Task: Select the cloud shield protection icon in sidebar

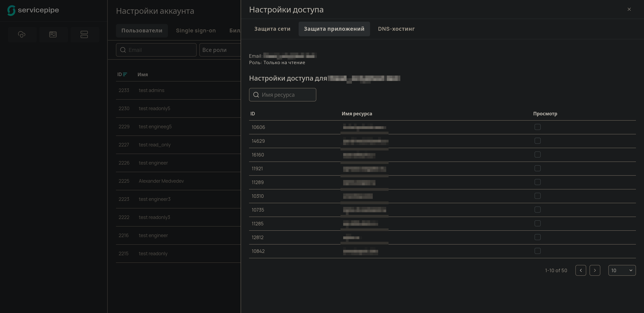Action: click(x=22, y=34)
